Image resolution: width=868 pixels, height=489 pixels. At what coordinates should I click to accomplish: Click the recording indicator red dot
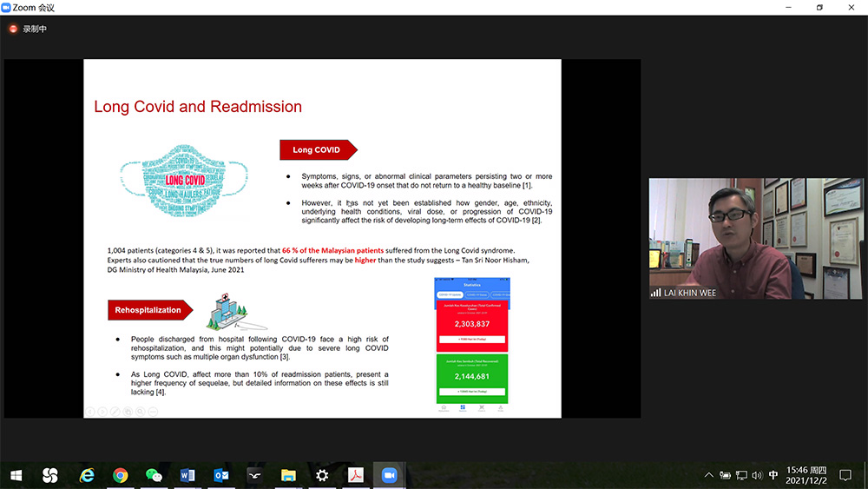tap(13, 29)
